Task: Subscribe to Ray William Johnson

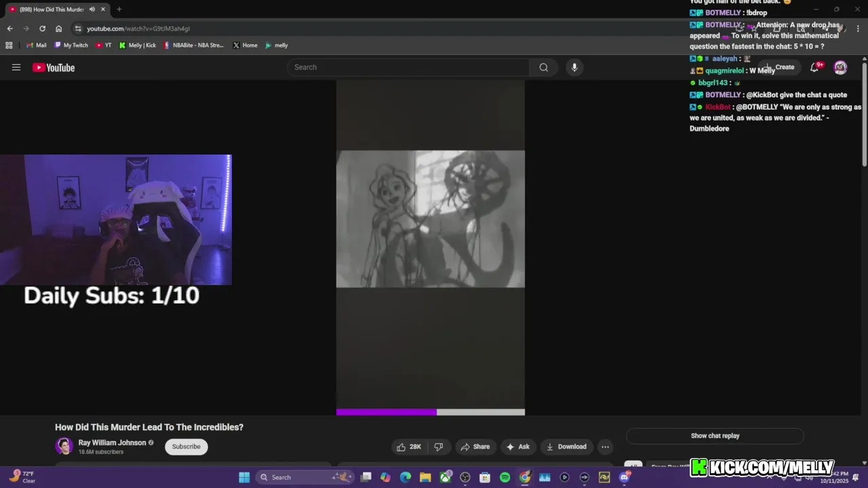Action: [186, 447]
